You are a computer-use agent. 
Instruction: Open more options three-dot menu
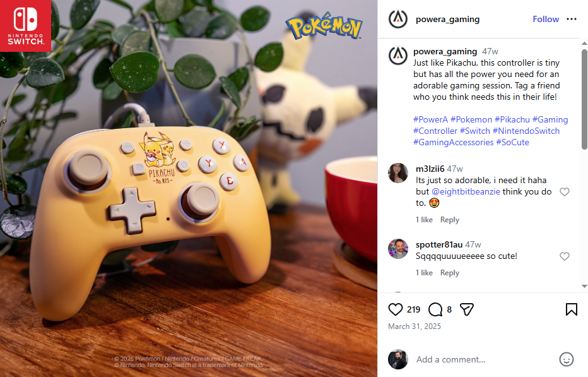(572, 19)
